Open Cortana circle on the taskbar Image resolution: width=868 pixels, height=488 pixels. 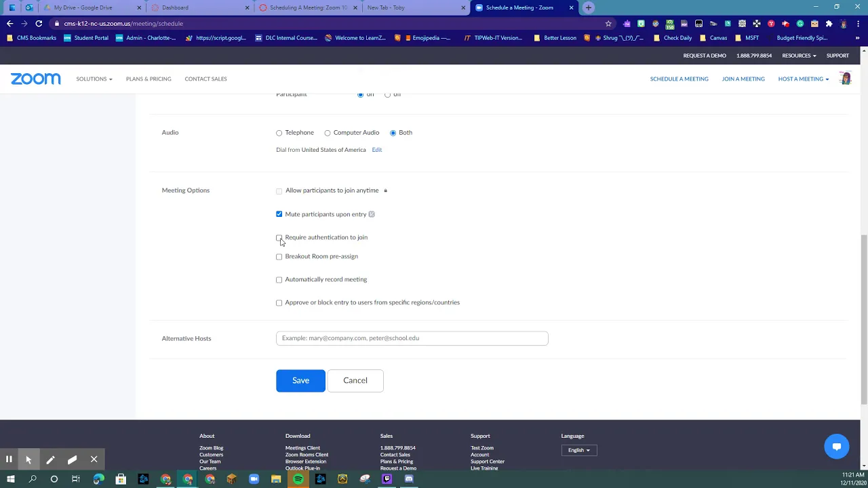54,479
